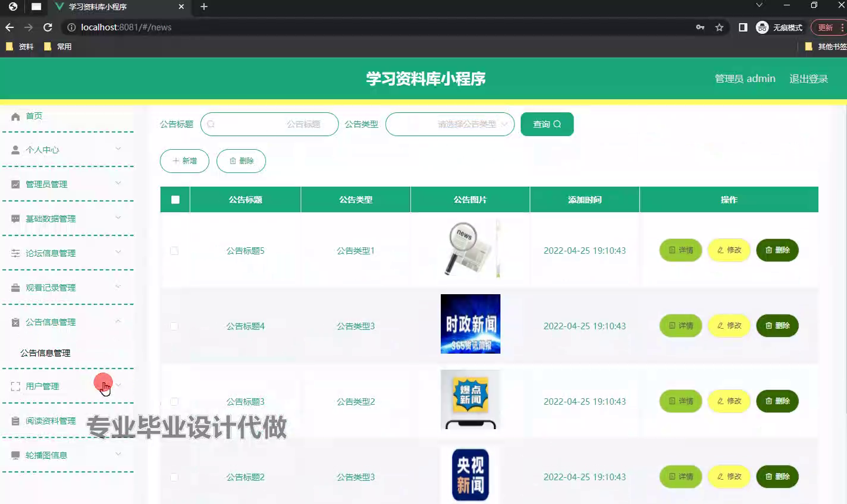Expand the 个人中心 menu chevron

(118, 149)
